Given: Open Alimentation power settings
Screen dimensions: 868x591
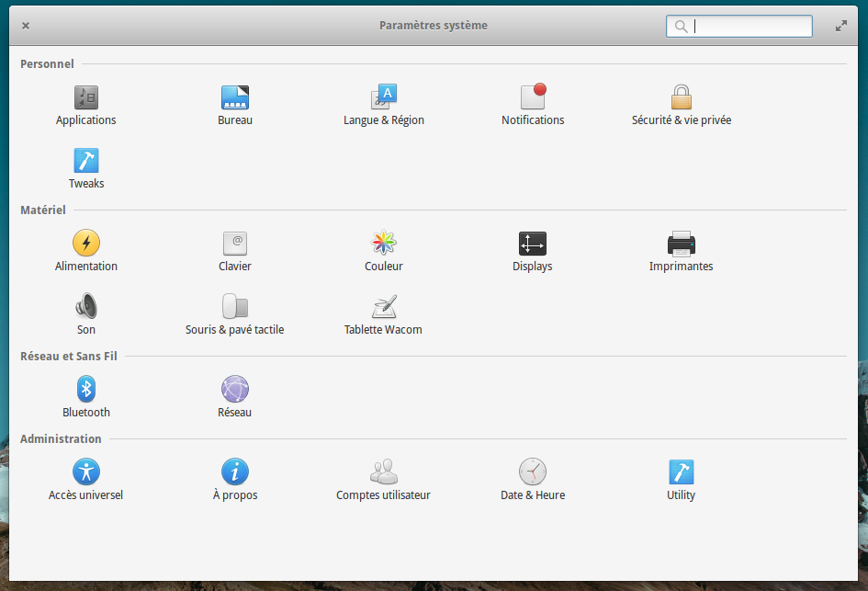Looking at the screenshot, I should (86, 244).
